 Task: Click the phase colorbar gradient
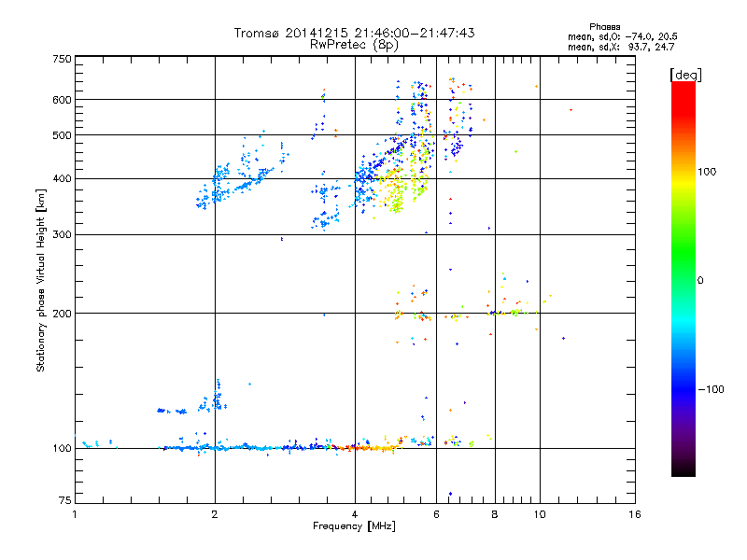coord(684,278)
